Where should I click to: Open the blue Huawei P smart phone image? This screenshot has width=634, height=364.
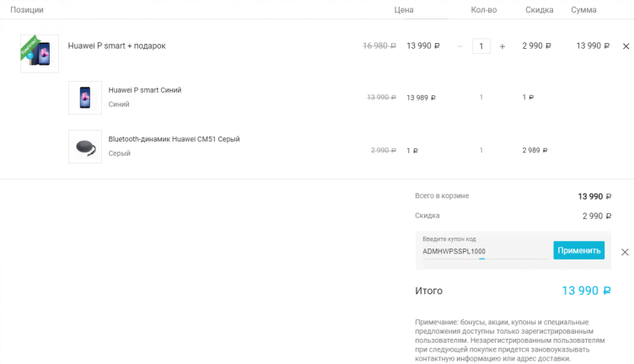pyautogui.click(x=85, y=98)
